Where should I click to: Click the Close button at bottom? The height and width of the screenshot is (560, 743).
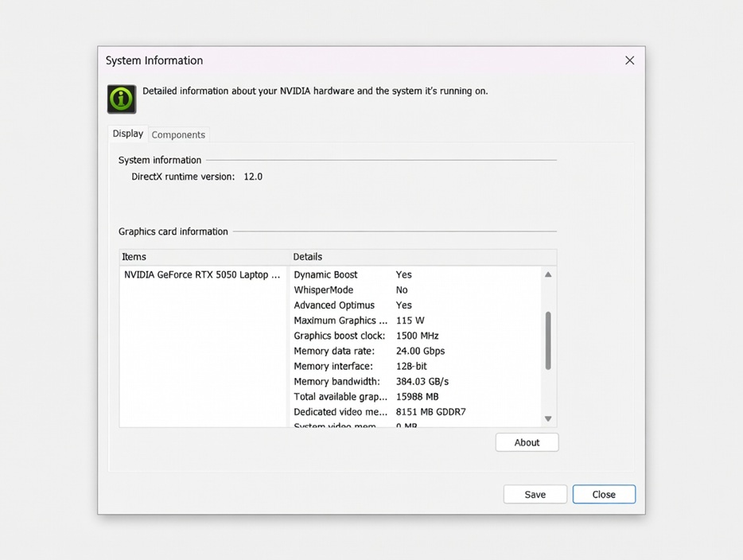tap(604, 494)
